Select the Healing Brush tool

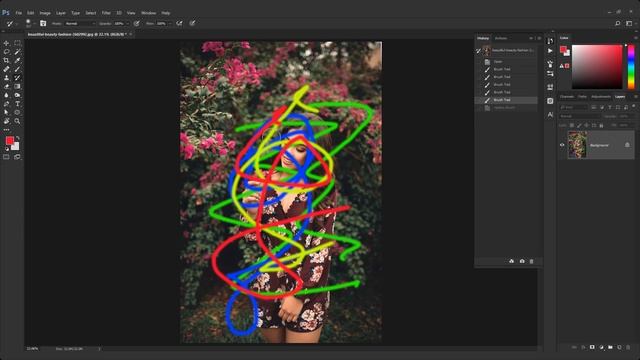coord(6,69)
